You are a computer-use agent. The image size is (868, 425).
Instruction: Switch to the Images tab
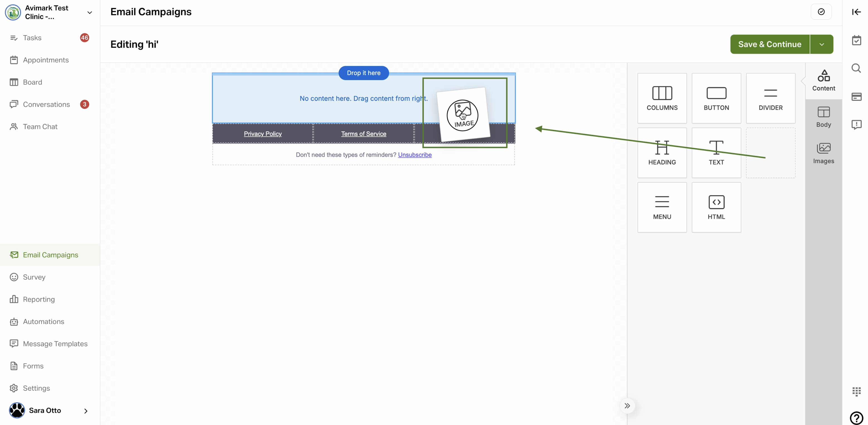pos(823,153)
